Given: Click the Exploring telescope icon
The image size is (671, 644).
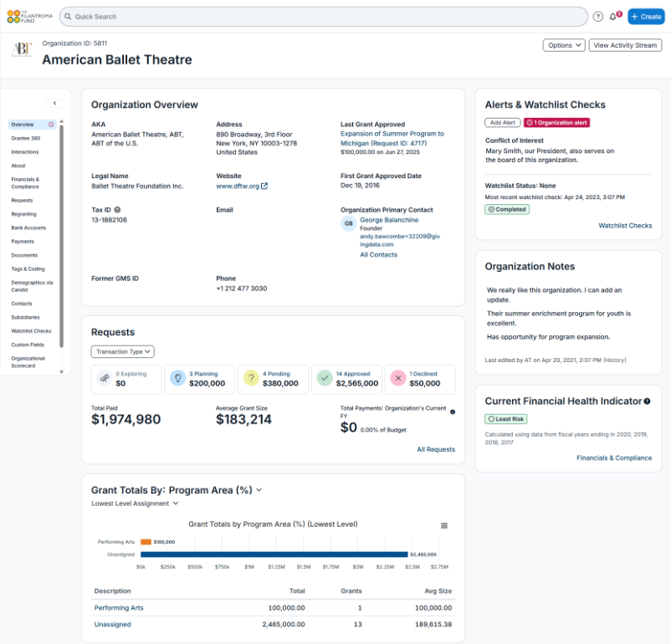Looking at the screenshot, I should pos(105,378).
